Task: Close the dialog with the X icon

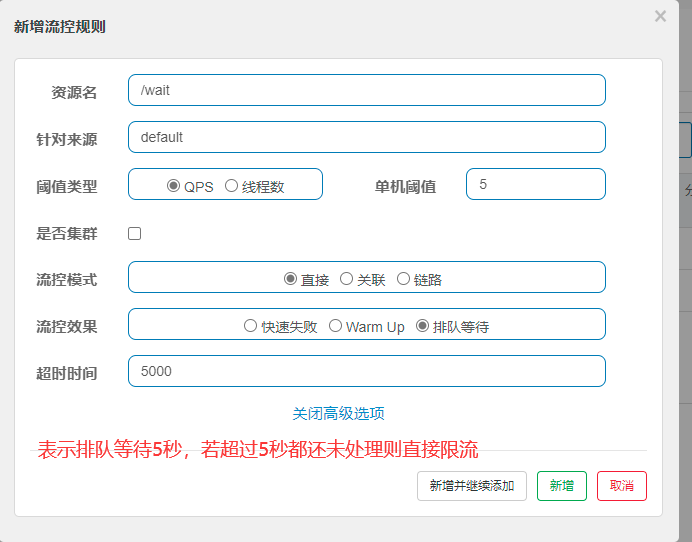Action: tap(660, 16)
